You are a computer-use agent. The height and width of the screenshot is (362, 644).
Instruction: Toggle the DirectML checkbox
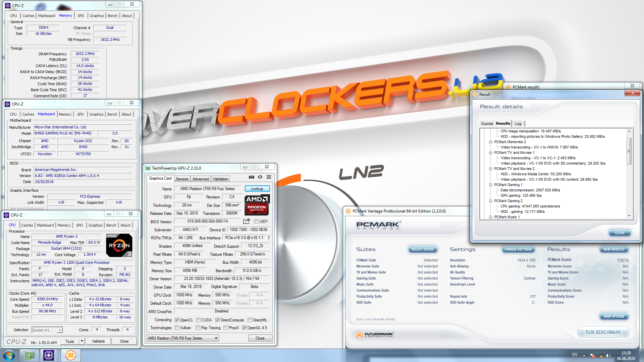pos(250,320)
